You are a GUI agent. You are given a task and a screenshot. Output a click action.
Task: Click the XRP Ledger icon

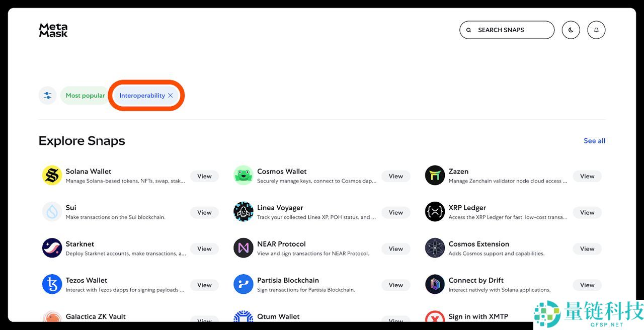click(435, 212)
